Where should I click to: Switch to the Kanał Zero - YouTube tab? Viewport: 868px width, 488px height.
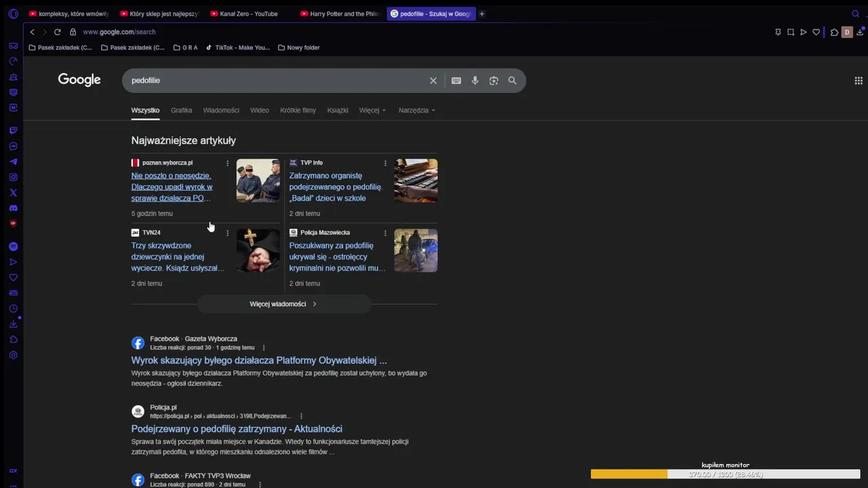[x=249, y=14]
